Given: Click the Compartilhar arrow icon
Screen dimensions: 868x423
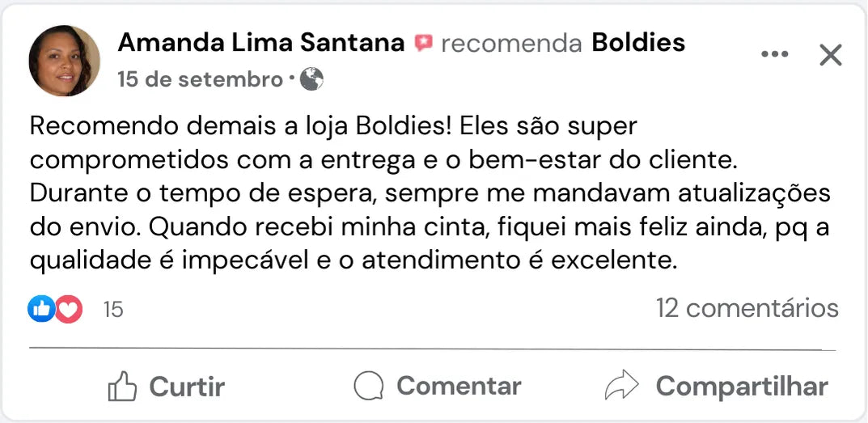Looking at the screenshot, I should pyautogui.click(x=621, y=386).
